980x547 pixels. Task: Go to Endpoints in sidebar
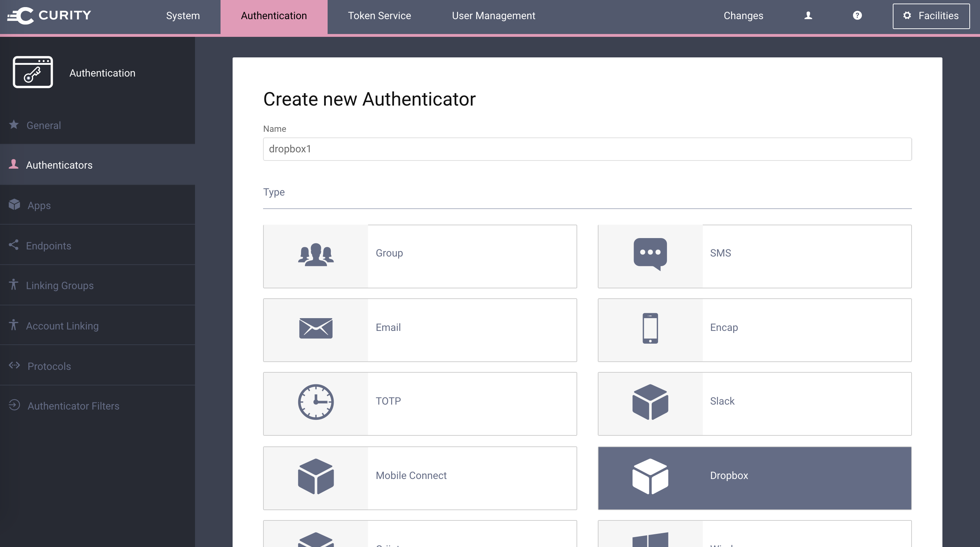coord(98,246)
